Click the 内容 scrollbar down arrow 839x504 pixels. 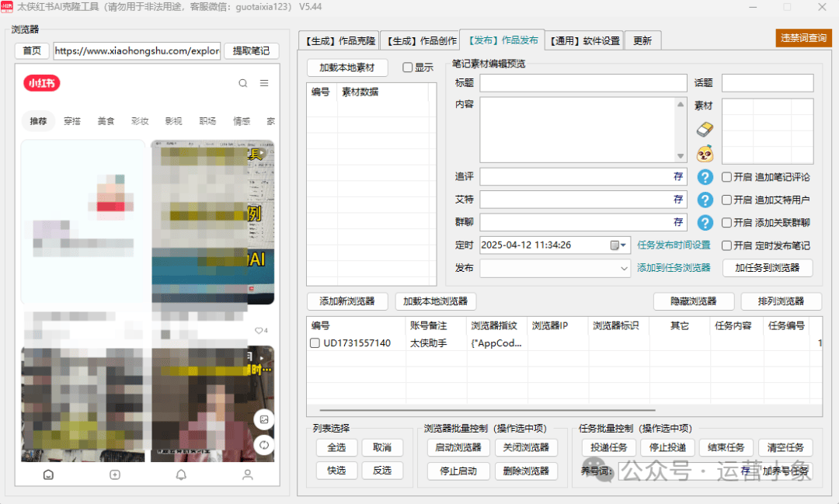[680, 155]
